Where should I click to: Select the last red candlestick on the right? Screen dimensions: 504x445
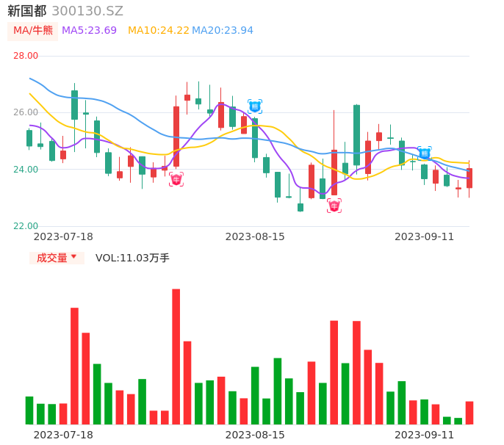coord(469,178)
